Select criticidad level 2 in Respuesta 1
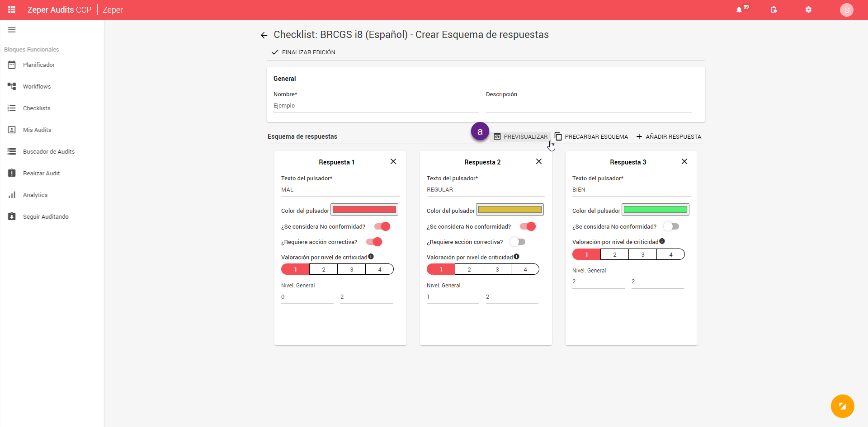 [324, 269]
